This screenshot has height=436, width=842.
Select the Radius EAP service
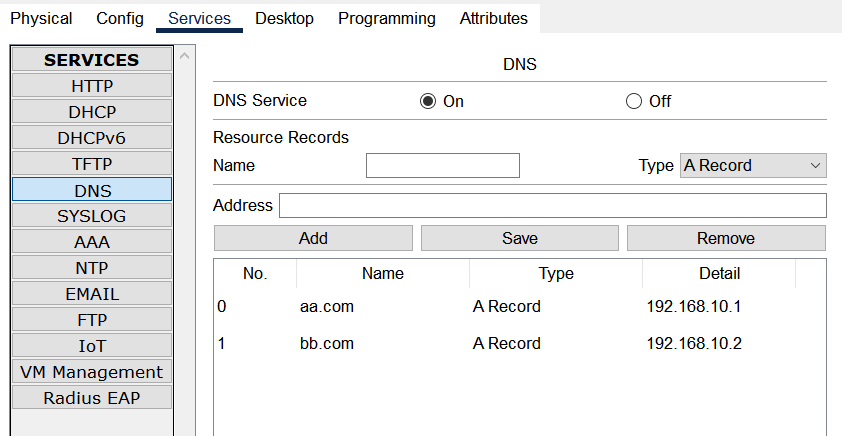92,398
